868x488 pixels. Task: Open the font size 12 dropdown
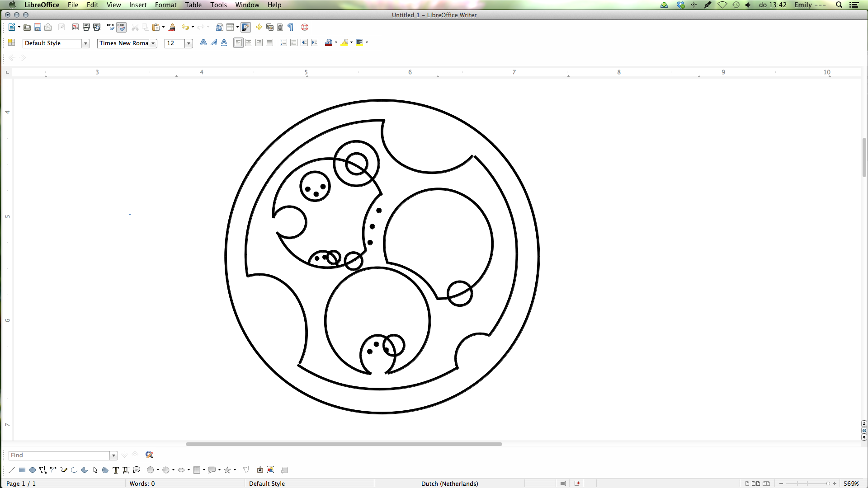pos(189,43)
